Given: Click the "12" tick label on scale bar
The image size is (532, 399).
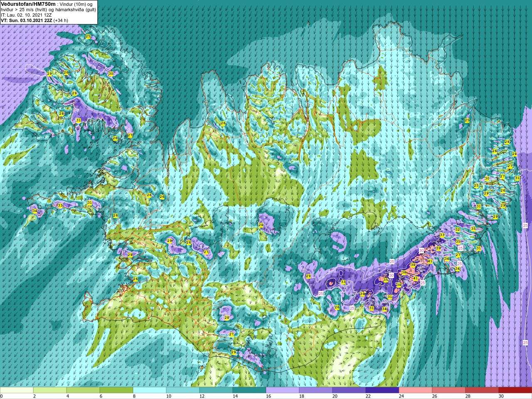Looking at the screenshot, I should [x=201, y=396].
